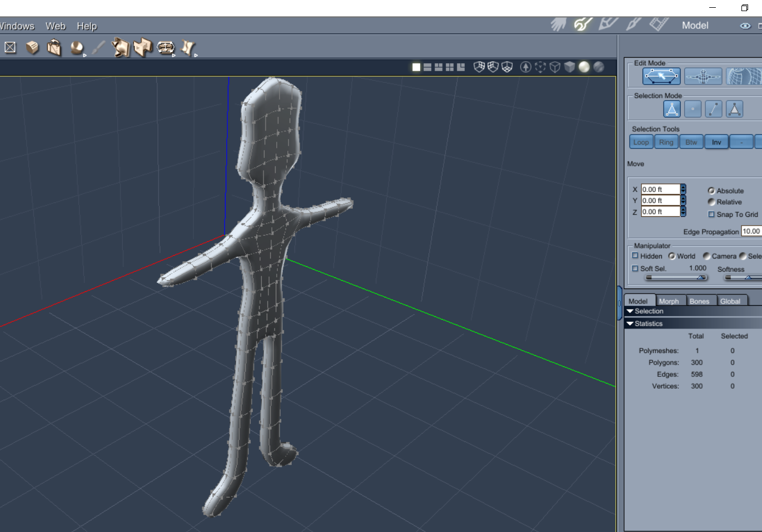Image resolution: width=762 pixels, height=532 pixels.
Task: Click the X value stepper arrows
Action: [x=683, y=190]
